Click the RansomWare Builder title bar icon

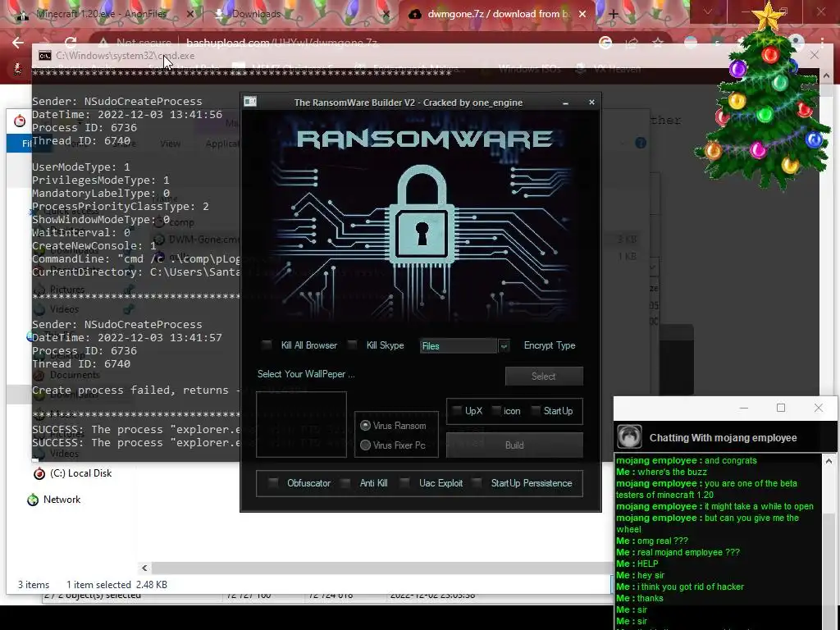coord(250,102)
